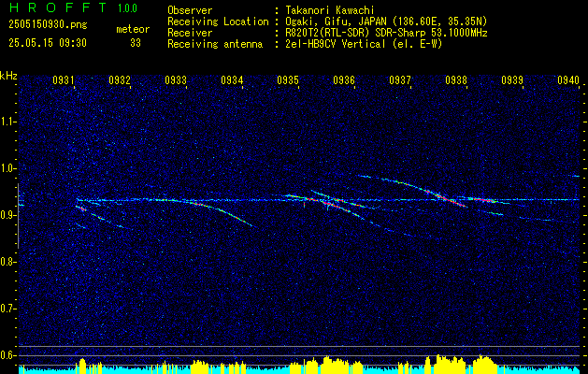Viewport: 588px width, 374px height.
Task: Click time marker 0937
Action: (400, 80)
